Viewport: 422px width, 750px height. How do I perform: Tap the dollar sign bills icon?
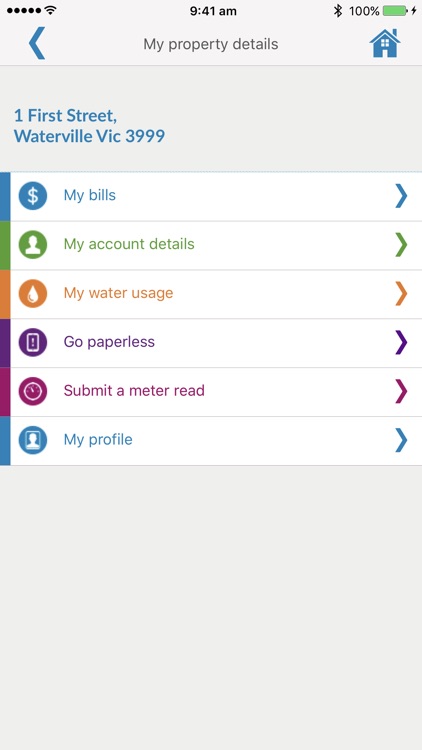[x=33, y=196]
